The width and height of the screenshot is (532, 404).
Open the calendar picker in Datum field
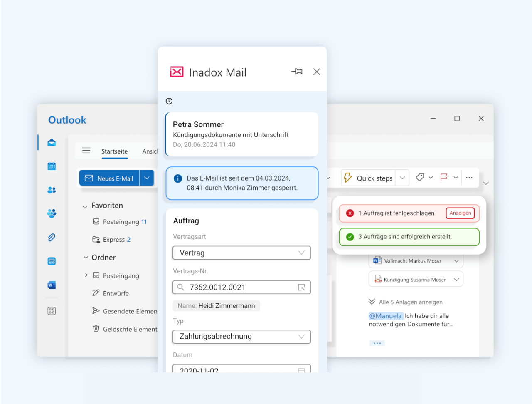click(x=302, y=370)
